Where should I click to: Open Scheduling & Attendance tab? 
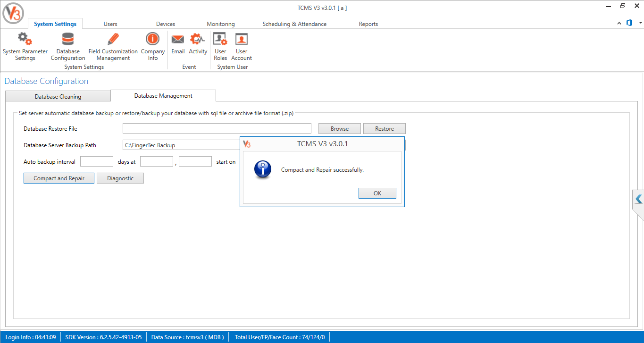pos(294,24)
